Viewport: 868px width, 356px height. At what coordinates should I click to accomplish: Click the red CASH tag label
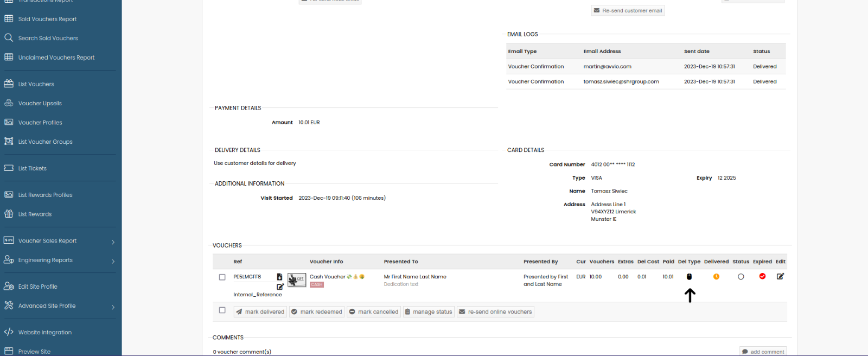point(317,284)
